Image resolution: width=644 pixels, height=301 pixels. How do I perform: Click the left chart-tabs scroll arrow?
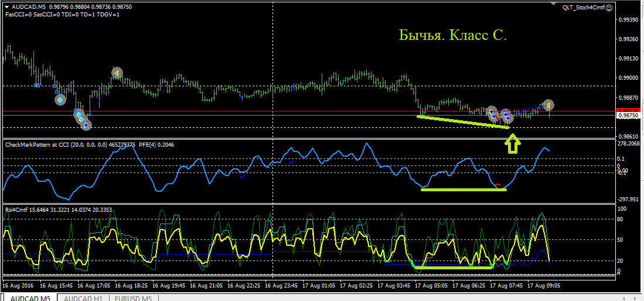click(x=625, y=297)
